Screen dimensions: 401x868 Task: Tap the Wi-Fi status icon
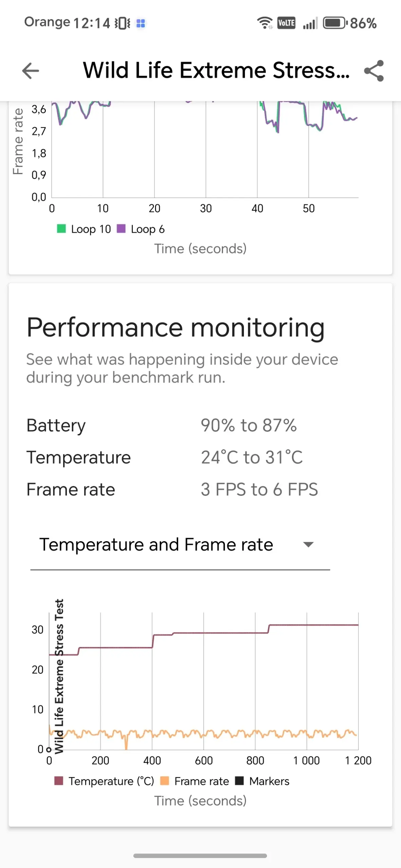[x=265, y=23]
